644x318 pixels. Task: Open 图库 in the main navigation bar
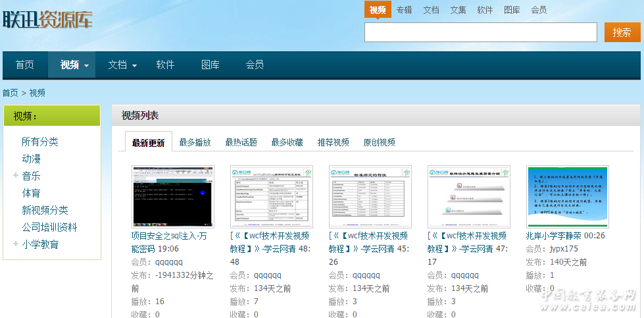(211, 65)
